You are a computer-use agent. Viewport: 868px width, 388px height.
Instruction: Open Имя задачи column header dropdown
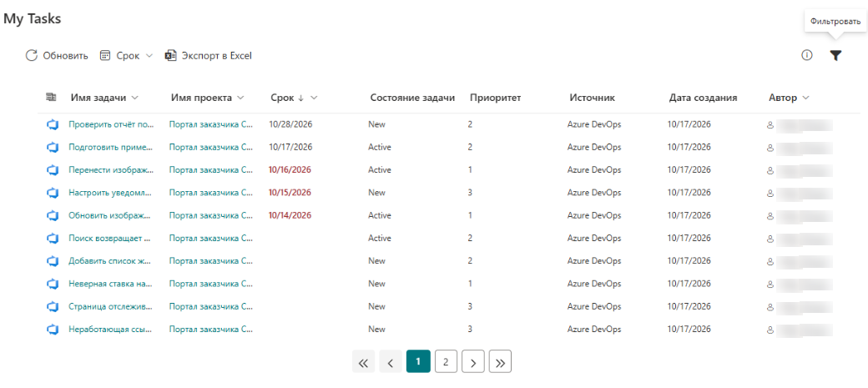134,98
